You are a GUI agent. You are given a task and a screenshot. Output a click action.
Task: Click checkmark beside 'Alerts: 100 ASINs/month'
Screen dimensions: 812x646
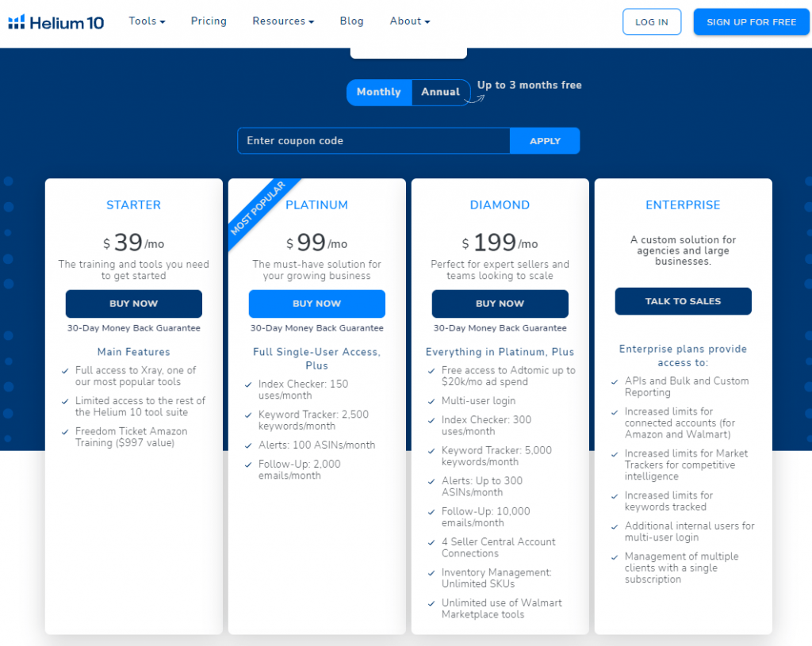pos(248,445)
